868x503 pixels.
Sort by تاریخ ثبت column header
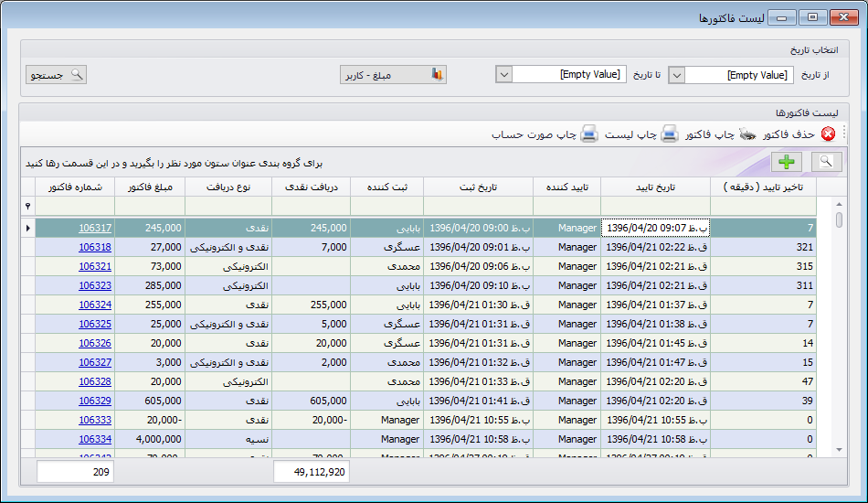pos(478,187)
